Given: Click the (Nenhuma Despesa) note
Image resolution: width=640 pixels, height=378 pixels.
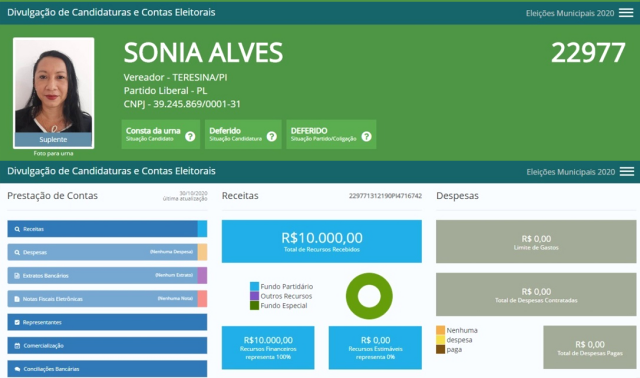Looking at the screenshot, I should pyautogui.click(x=171, y=252).
